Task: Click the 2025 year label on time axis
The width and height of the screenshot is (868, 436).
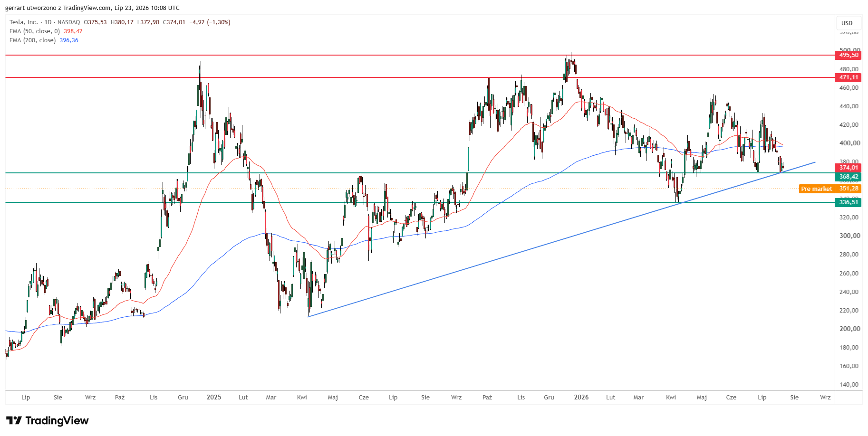Action: (x=214, y=397)
